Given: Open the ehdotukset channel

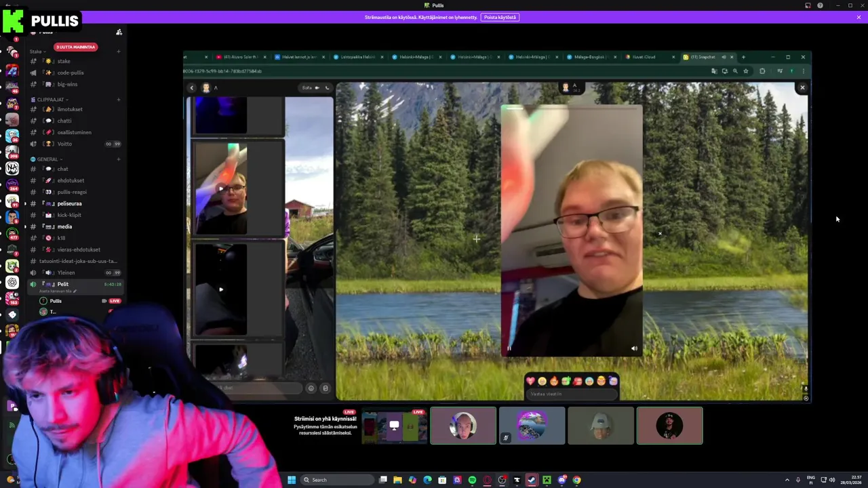Looking at the screenshot, I should point(75,180).
